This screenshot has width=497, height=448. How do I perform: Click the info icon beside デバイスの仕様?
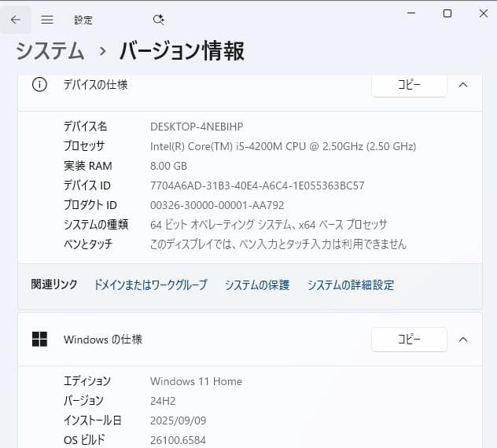click(x=39, y=85)
